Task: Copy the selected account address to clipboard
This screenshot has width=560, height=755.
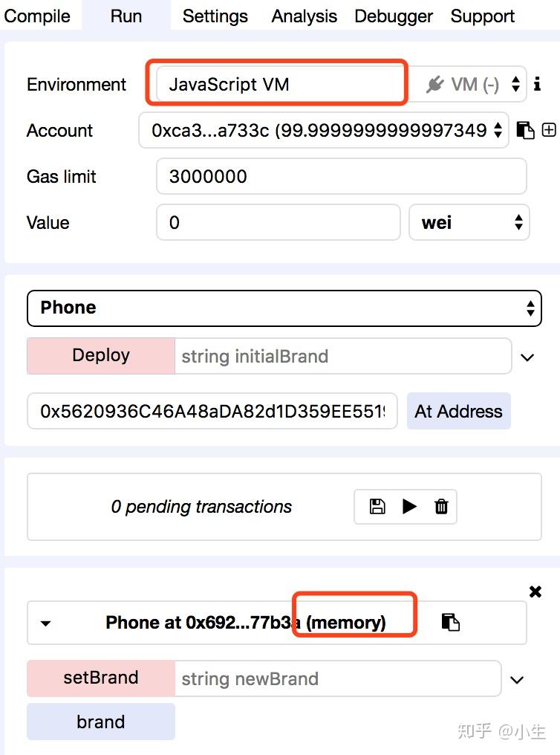Action: click(525, 130)
